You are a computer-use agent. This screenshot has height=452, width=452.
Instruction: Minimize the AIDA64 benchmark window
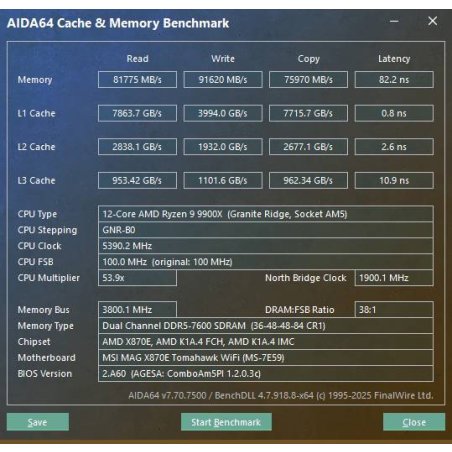coord(394,21)
